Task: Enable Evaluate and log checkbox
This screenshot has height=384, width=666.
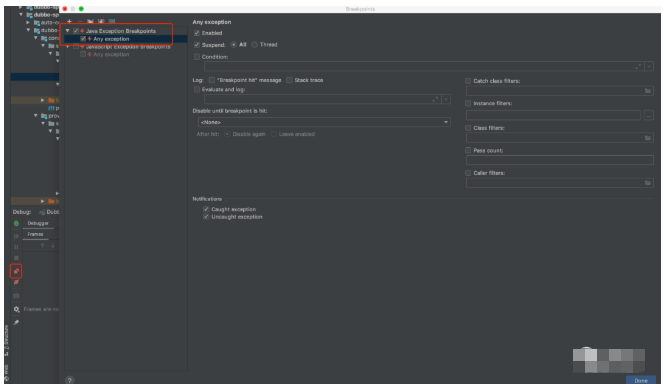Action: pos(197,89)
